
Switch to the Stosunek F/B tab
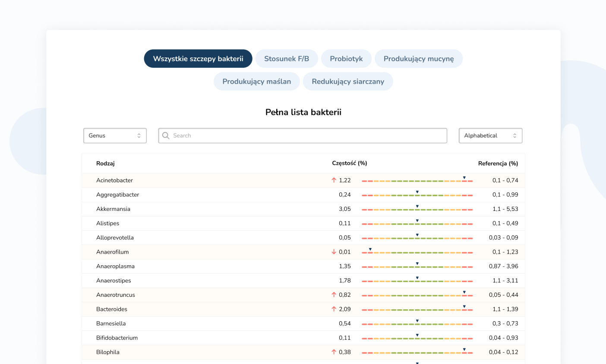click(287, 59)
